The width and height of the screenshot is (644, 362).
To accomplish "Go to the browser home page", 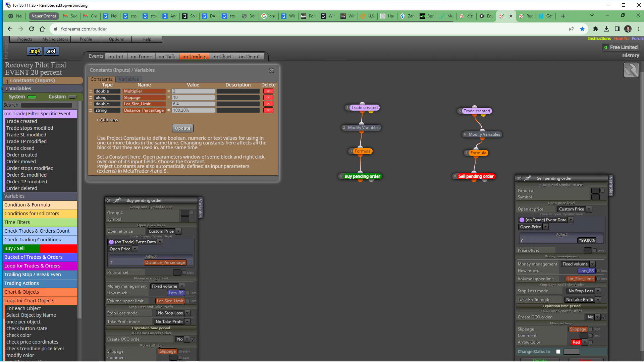I will point(42,29).
